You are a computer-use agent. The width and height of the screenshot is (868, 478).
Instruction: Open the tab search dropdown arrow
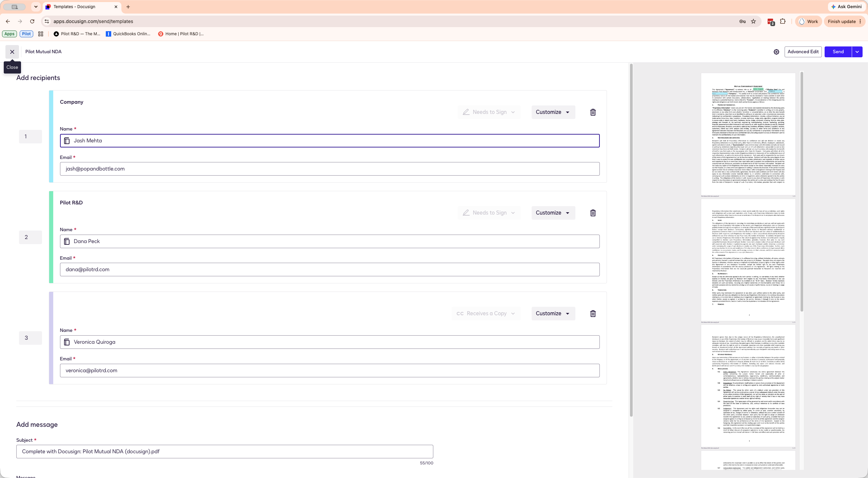[36, 7]
